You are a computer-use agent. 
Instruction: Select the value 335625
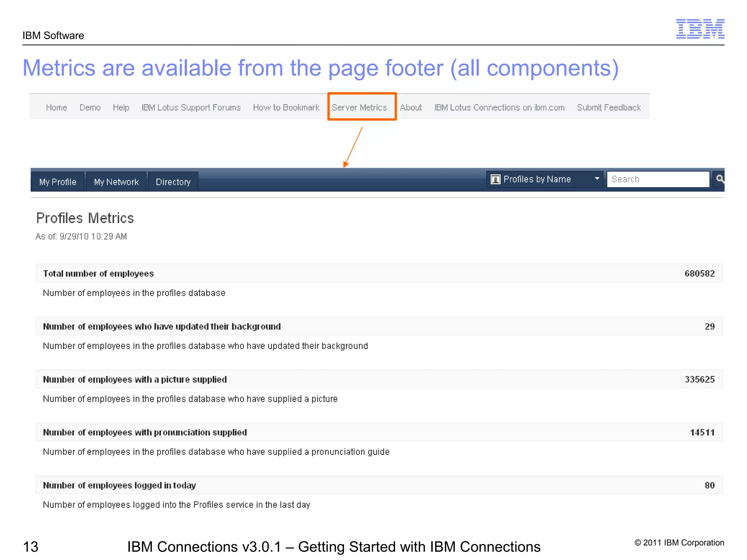pos(700,380)
